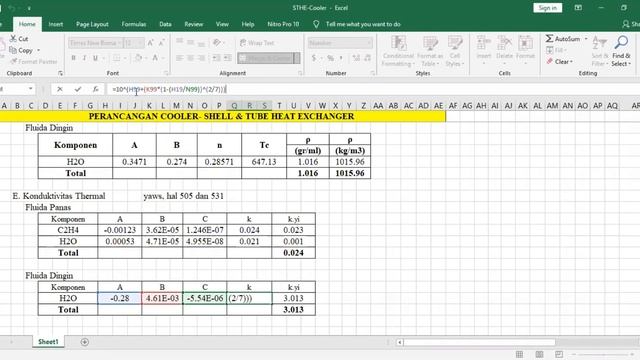Open Find & Select menu
Image resolution: width=640 pixels, height=360 pixels.
tap(621, 51)
